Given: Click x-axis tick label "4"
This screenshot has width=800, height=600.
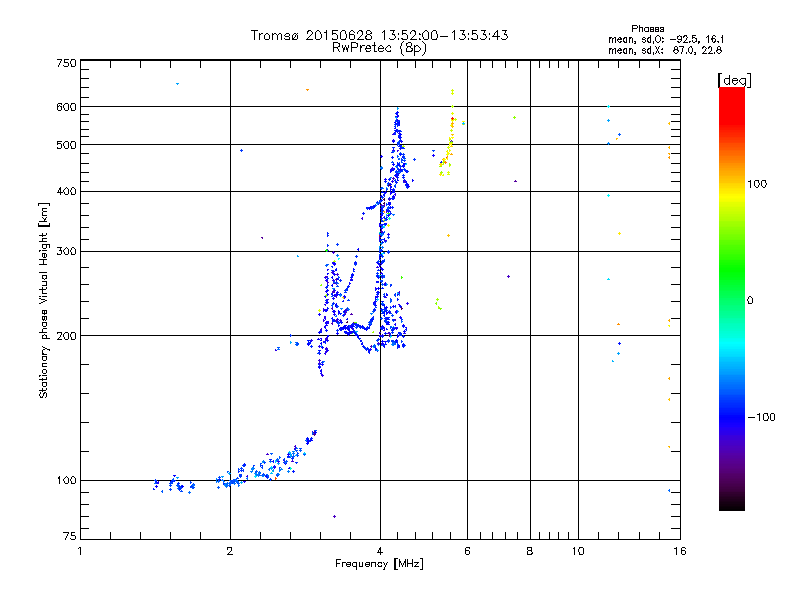Looking at the screenshot, I should pyautogui.click(x=380, y=551).
